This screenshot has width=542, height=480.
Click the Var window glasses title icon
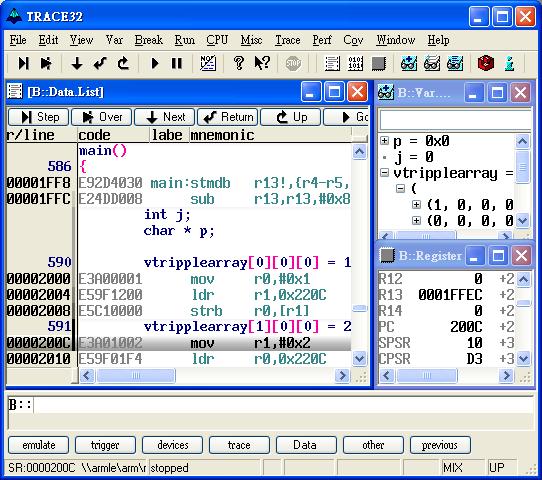[386, 92]
